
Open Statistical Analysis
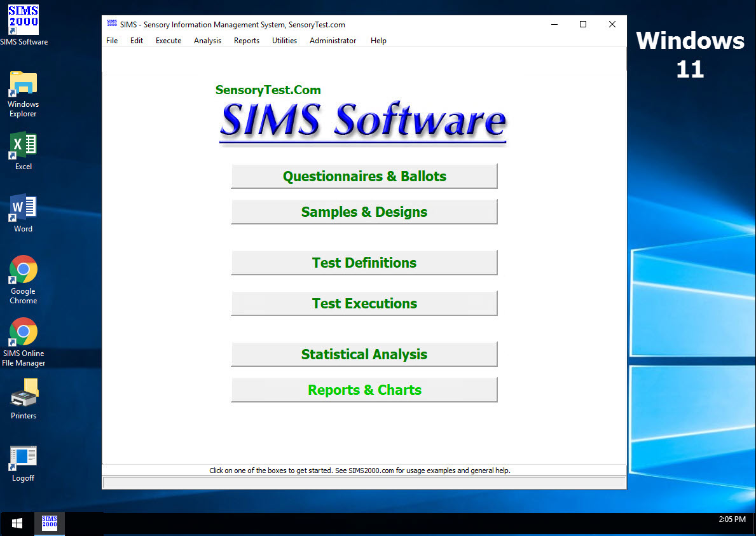pyautogui.click(x=364, y=354)
